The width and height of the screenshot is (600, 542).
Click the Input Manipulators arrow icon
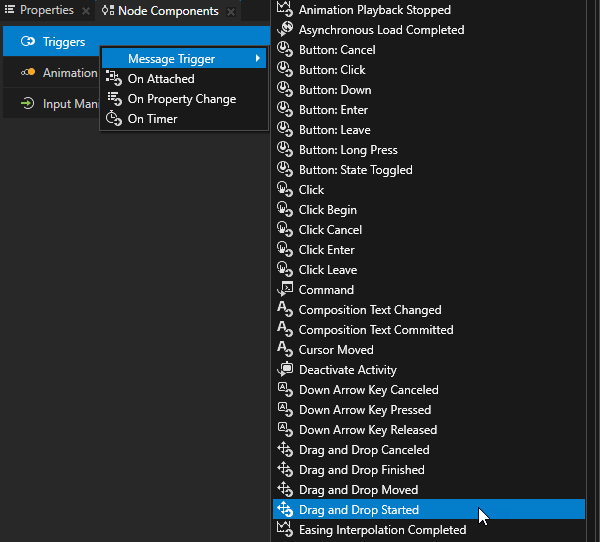pyautogui.click(x=28, y=103)
